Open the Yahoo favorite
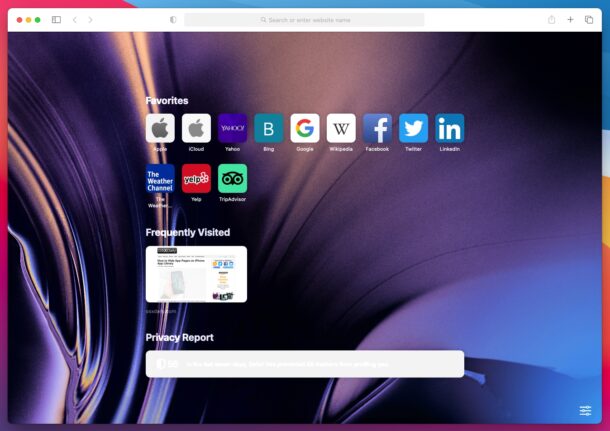Viewport: 610px width, 431px height. click(x=232, y=128)
